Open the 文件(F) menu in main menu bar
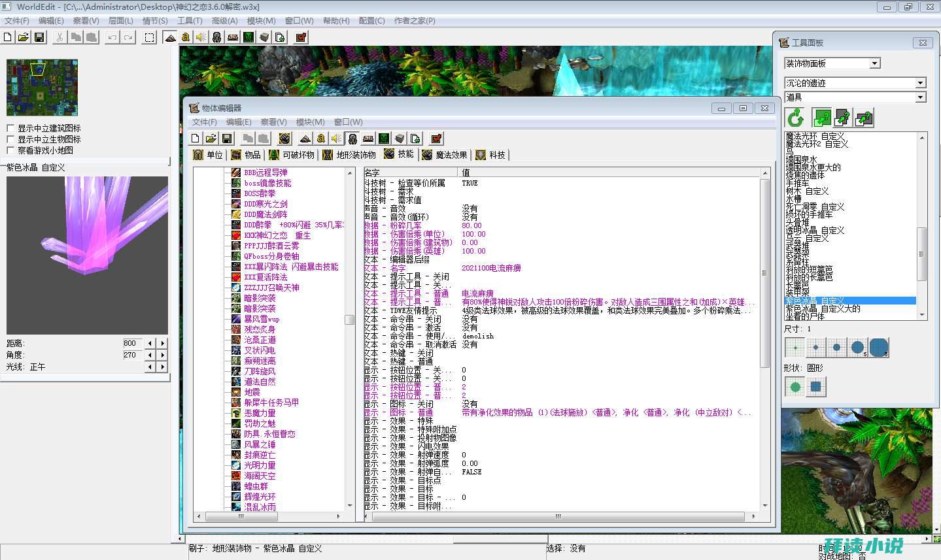 click(x=17, y=21)
